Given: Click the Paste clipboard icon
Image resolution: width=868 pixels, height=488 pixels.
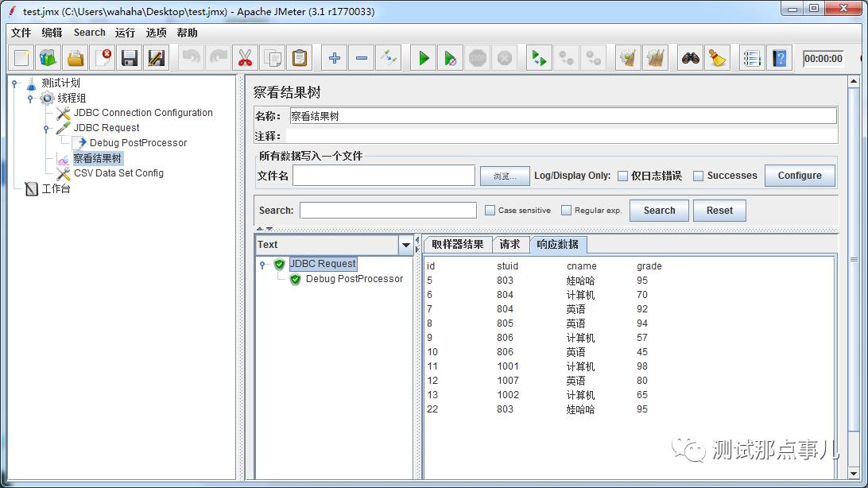Looking at the screenshot, I should 300,58.
